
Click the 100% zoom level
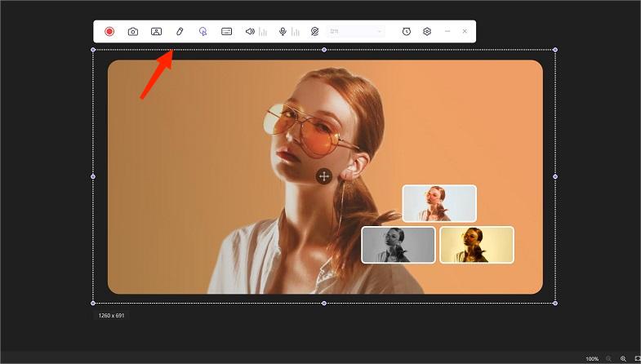[592, 358]
